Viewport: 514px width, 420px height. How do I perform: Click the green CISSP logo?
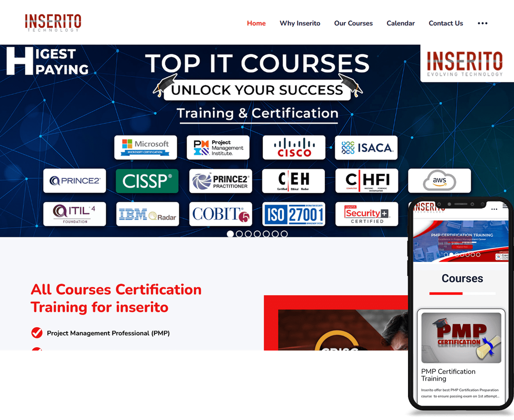coord(147,181)
